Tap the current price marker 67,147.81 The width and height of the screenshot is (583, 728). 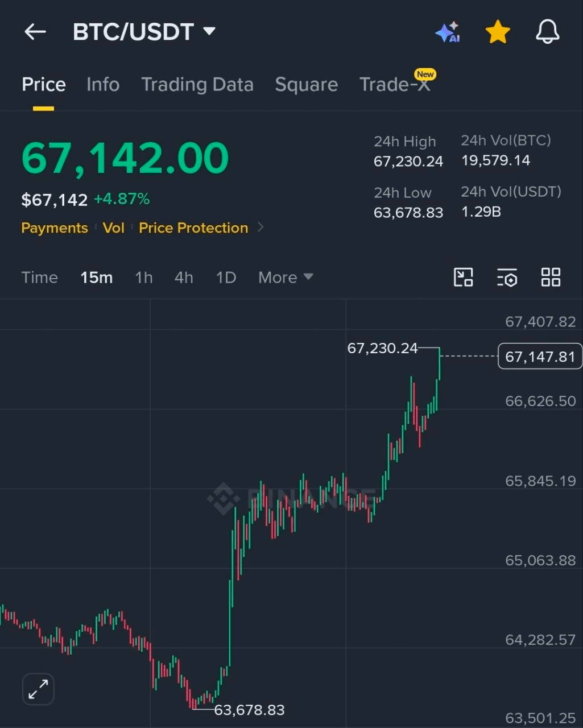(540, 357)
